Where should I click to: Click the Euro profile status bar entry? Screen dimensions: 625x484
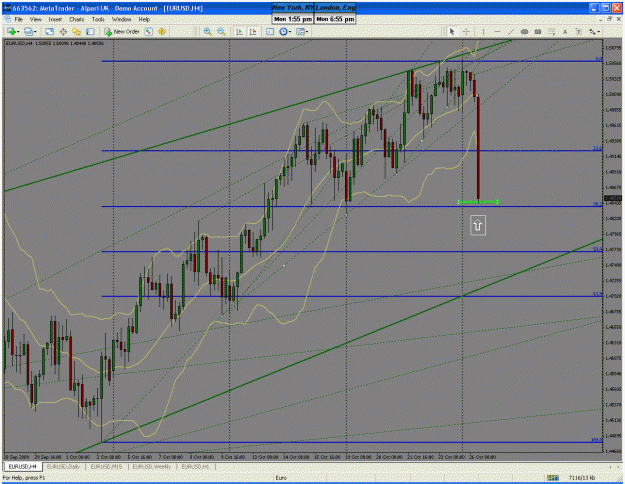point(281,478)
